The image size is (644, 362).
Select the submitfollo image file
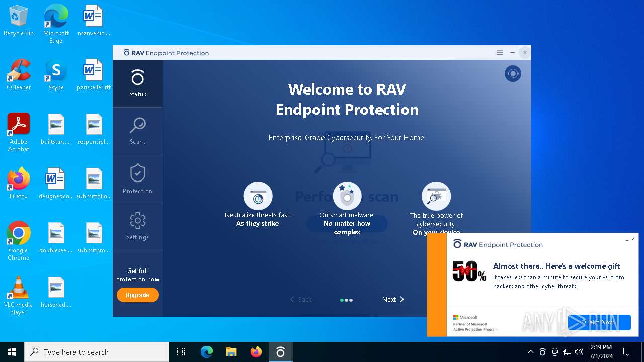[x=94, y=184]
